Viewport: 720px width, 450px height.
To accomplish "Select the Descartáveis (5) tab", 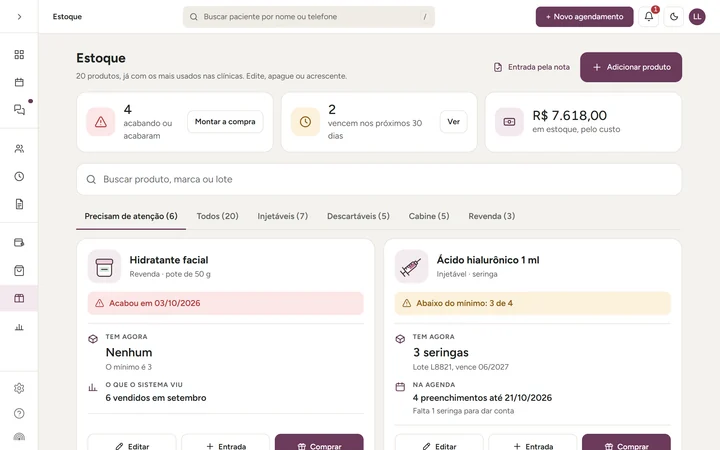I will 358,216.
